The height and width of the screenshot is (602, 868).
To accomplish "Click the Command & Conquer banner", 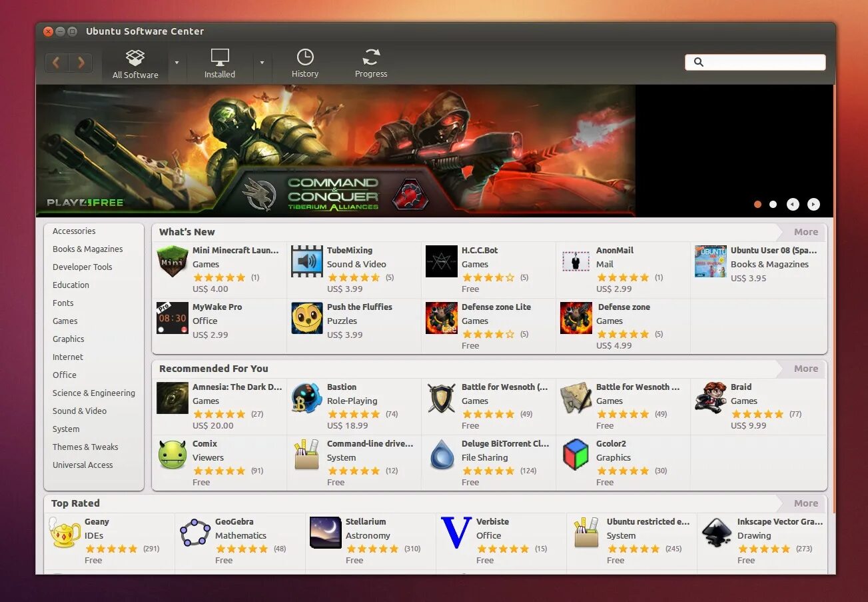I will coord(336,151).
